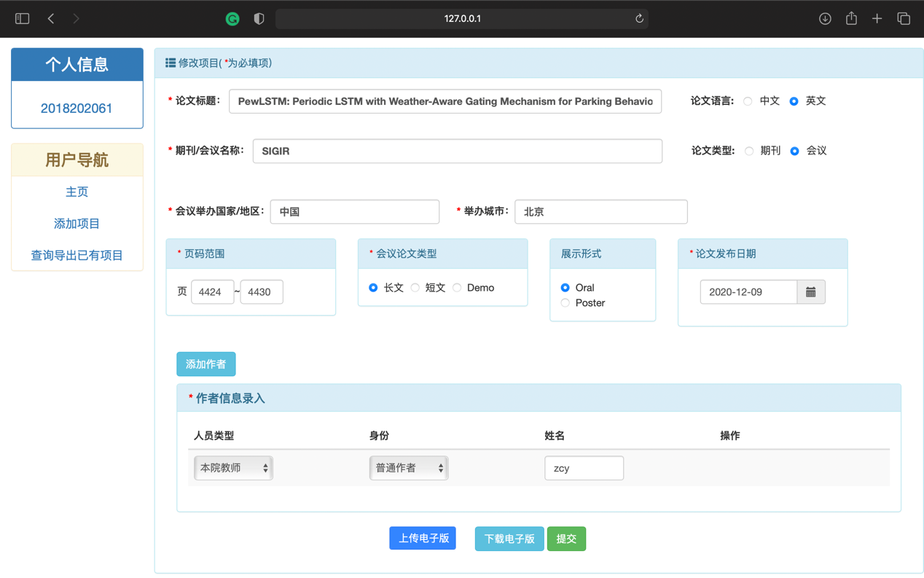Click the 论文标题 input field

445,101
